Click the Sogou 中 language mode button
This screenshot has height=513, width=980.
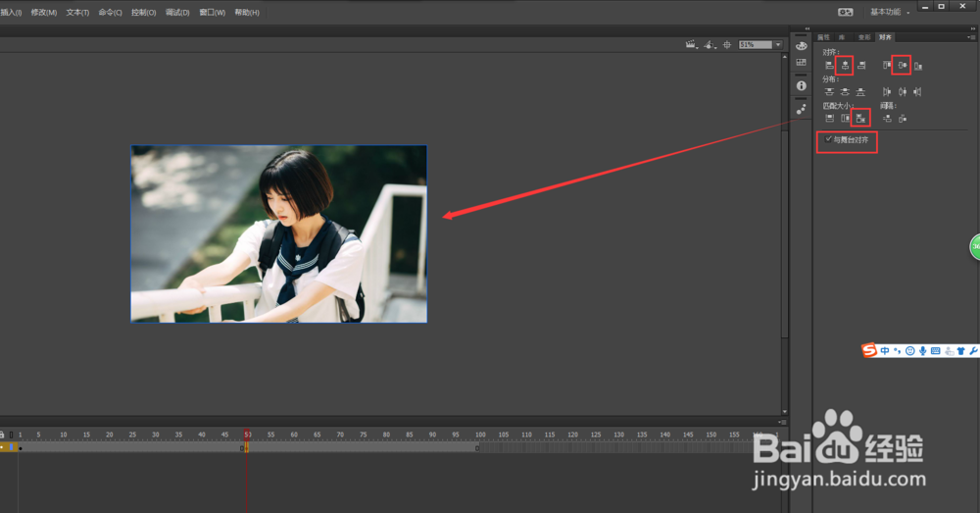[x=885, y=351]
